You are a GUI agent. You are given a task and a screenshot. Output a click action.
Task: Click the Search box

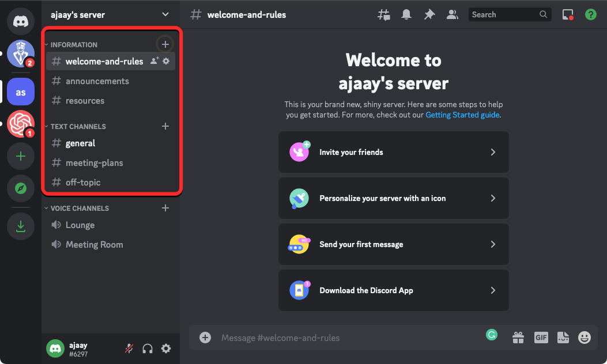(x=504, y=15)
